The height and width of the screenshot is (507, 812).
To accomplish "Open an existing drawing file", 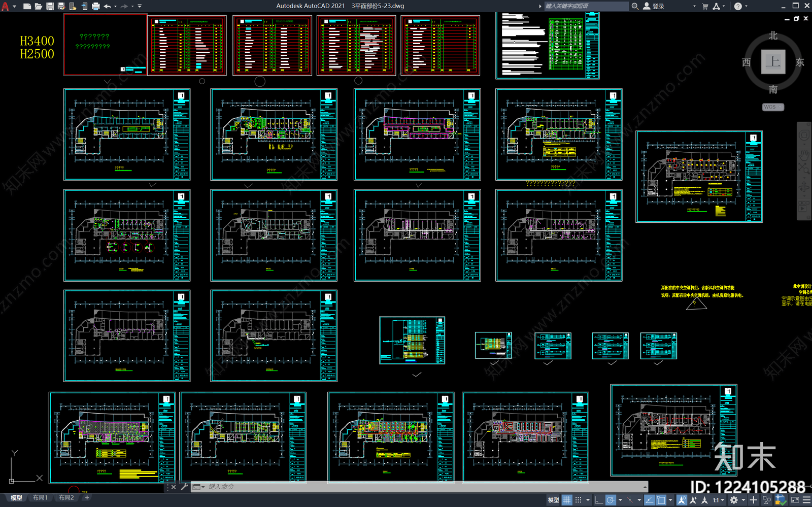I will point(39,6).
